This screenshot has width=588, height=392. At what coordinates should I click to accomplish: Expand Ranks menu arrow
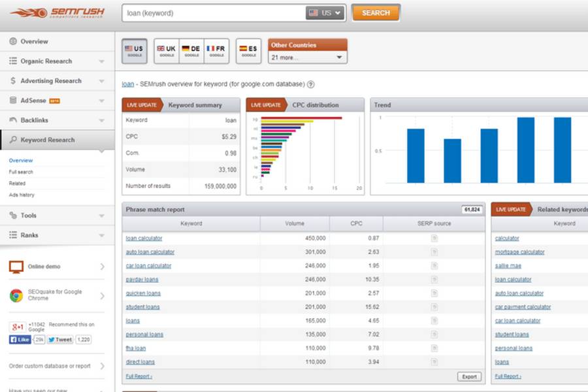click(x=102, y=235)
